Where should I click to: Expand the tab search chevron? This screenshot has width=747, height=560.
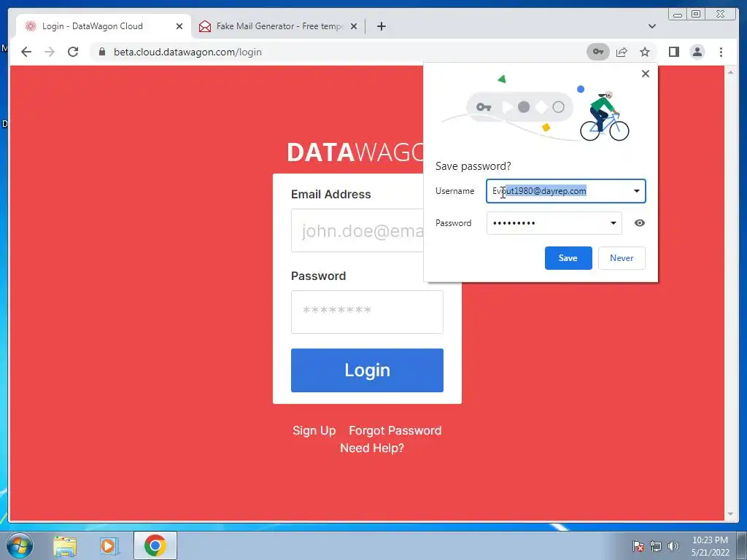[x=652, y=26]
